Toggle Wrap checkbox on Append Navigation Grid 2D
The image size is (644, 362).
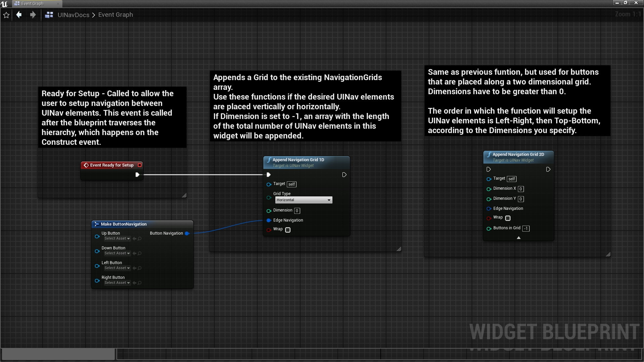508,218
